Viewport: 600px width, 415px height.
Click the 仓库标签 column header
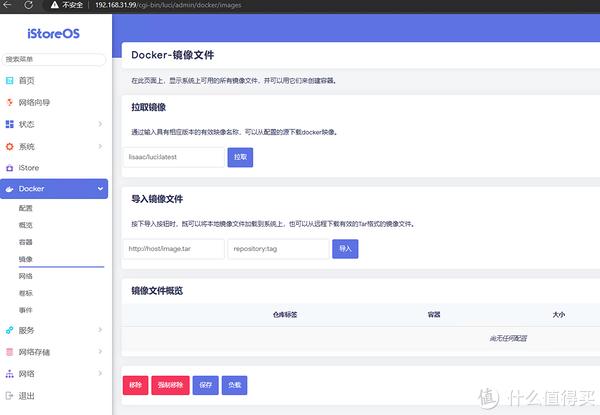point(285,315)
